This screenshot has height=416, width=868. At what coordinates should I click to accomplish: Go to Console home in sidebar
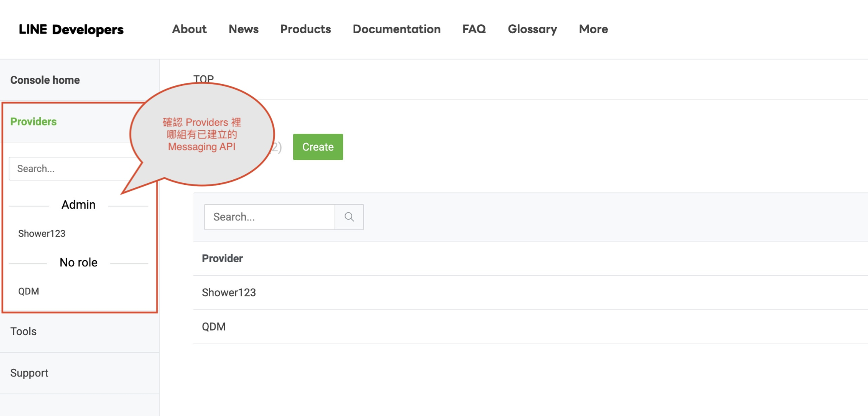coord(45,80)
